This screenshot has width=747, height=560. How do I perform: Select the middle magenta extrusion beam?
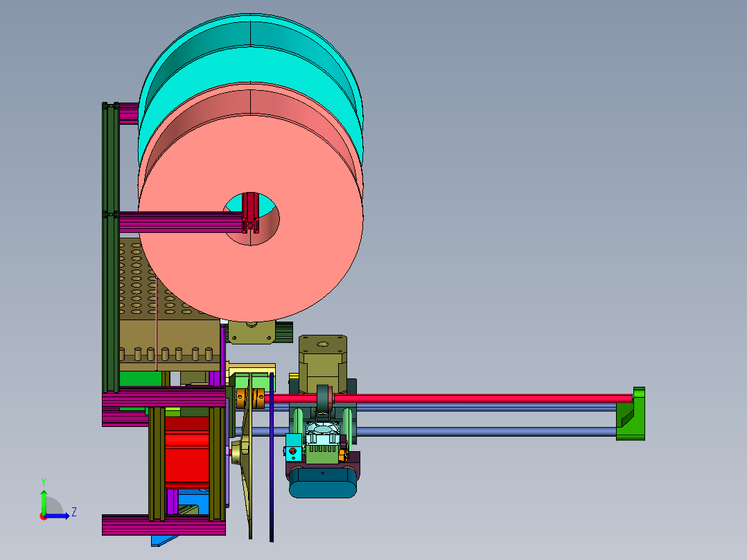(x=164, y=398)
